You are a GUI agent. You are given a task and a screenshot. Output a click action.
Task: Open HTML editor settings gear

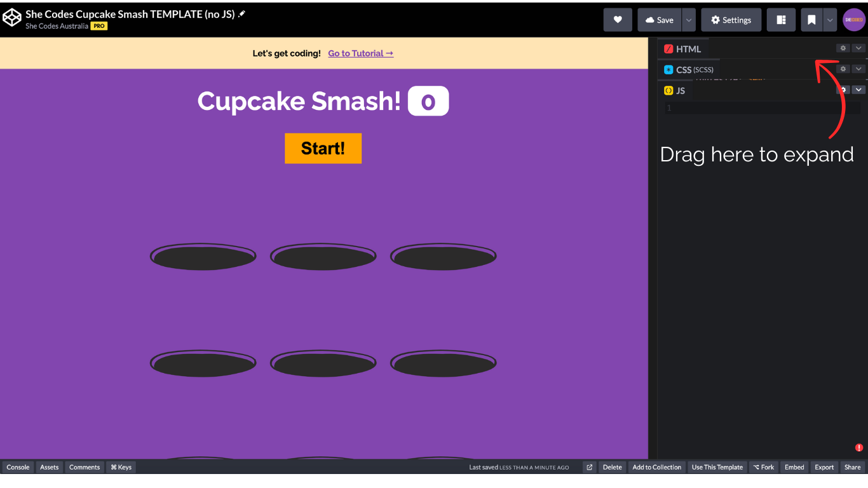[x=843, y=48]
